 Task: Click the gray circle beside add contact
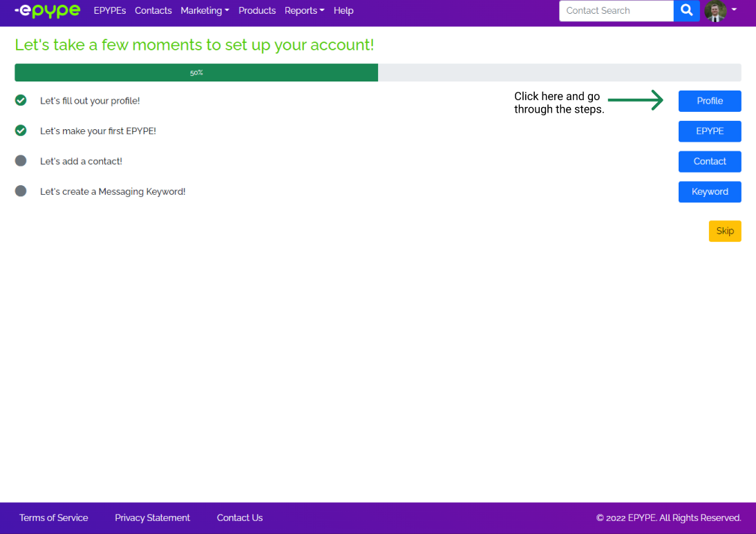pyautogui.click(x=21, y=161)
